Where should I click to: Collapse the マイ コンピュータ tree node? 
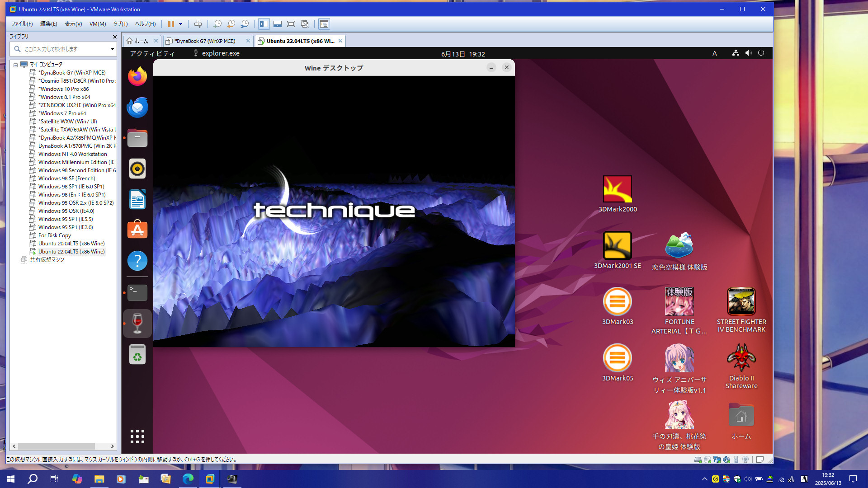pos(15,65)
